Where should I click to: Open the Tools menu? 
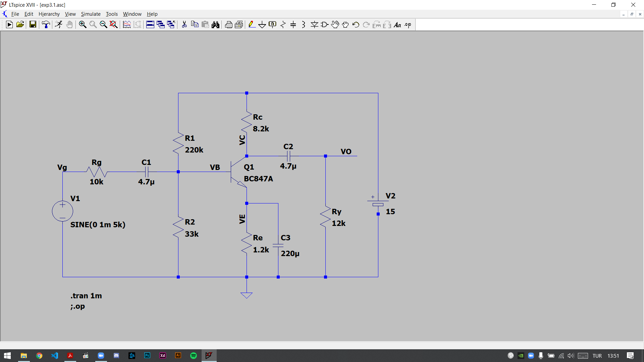112,14
